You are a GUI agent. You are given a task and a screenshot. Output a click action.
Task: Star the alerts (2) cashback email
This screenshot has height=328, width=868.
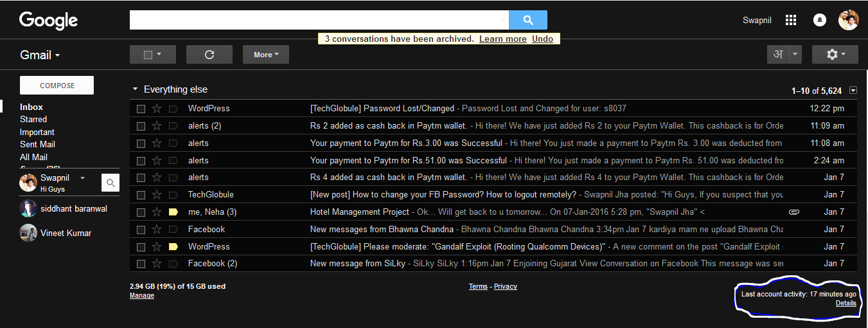pos(157,126)
